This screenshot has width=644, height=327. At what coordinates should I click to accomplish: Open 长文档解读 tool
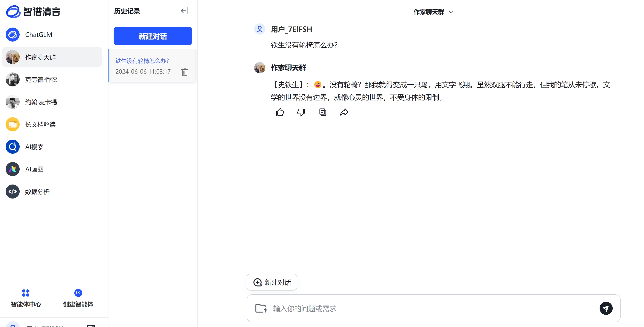tap(40, 124)
